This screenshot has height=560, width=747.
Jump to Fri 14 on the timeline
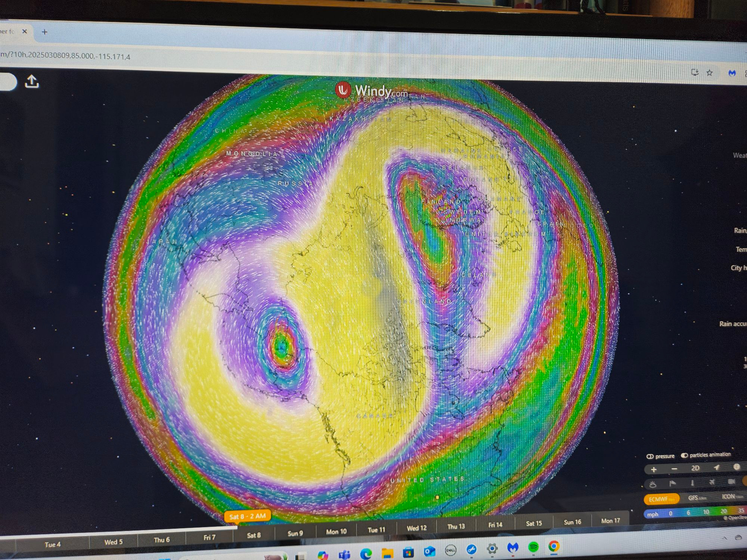coord(495,525)
